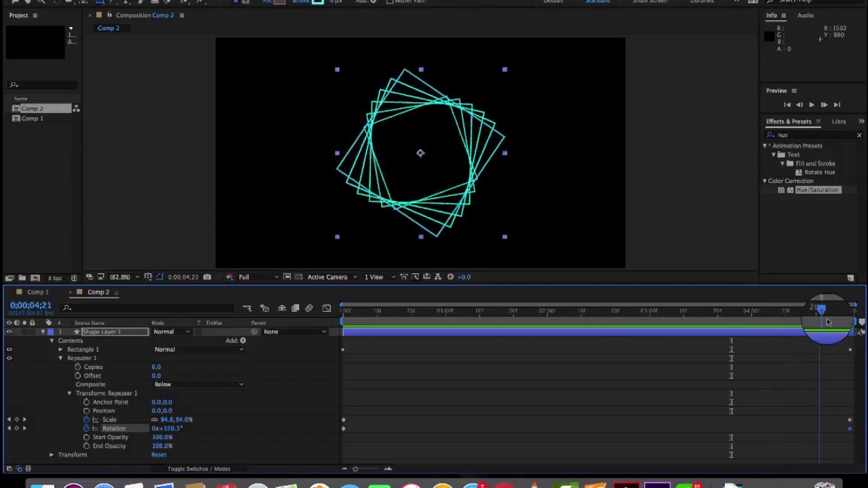Click the Project panel search field
Screen dimensions: 868x488
[x=43, y=85]
